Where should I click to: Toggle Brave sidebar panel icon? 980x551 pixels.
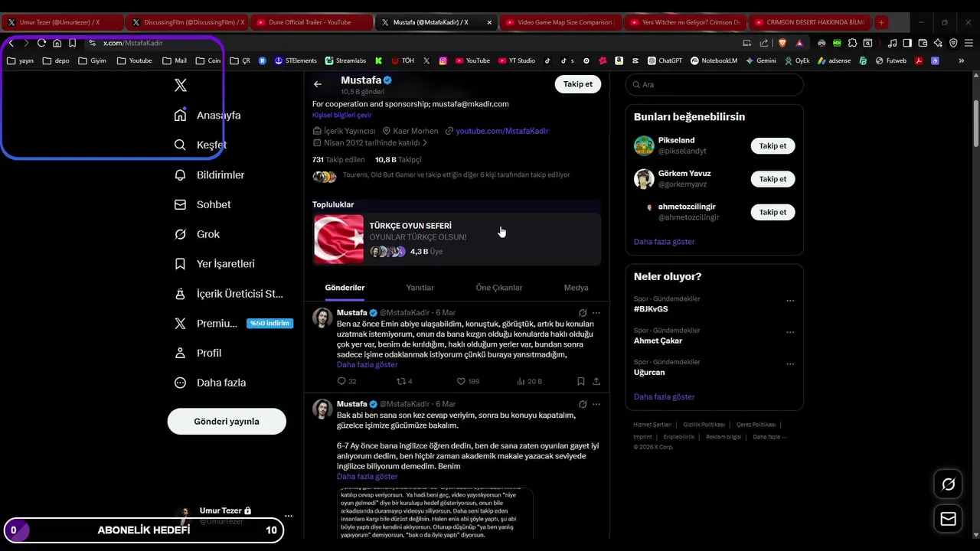pyautogui.click(x=907, y=43)
